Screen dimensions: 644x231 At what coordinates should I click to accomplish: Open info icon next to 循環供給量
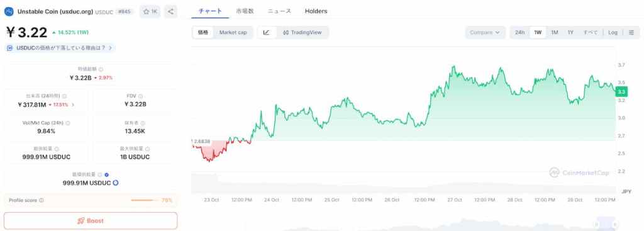pyautogui.click(x=100, y=175)
